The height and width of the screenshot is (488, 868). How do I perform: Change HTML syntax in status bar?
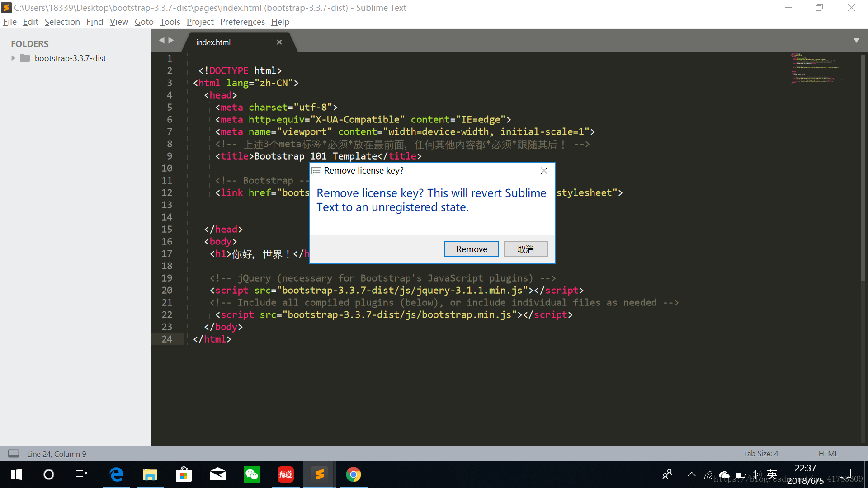click(828, 453)
